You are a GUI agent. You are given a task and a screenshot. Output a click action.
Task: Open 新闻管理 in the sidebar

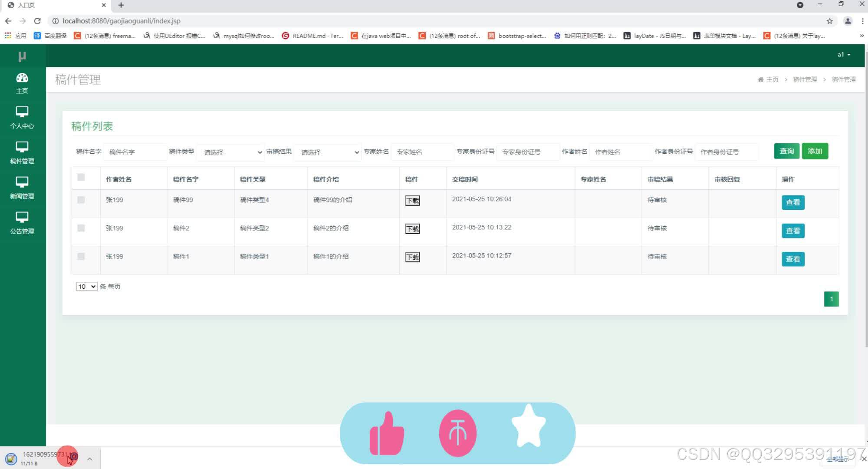click(x=22, y=188)
